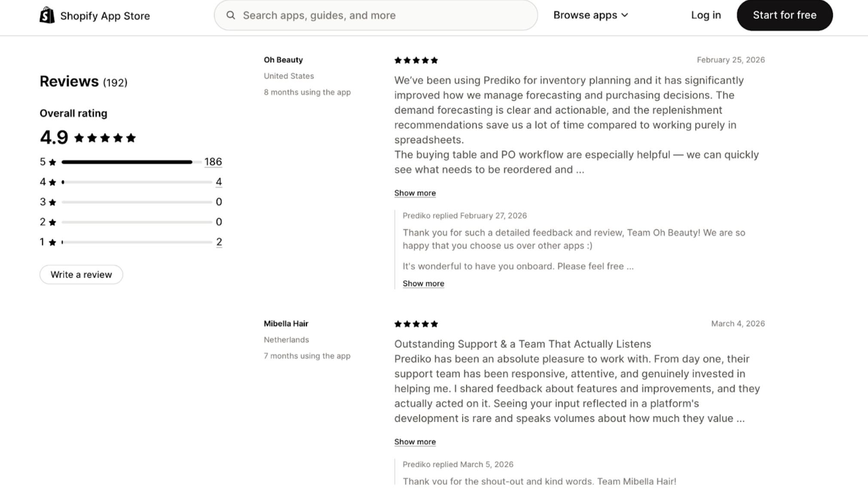Expand Prediko's February 27 reply text
Viewport: 868px width, 498px height.
pos(423,284)
